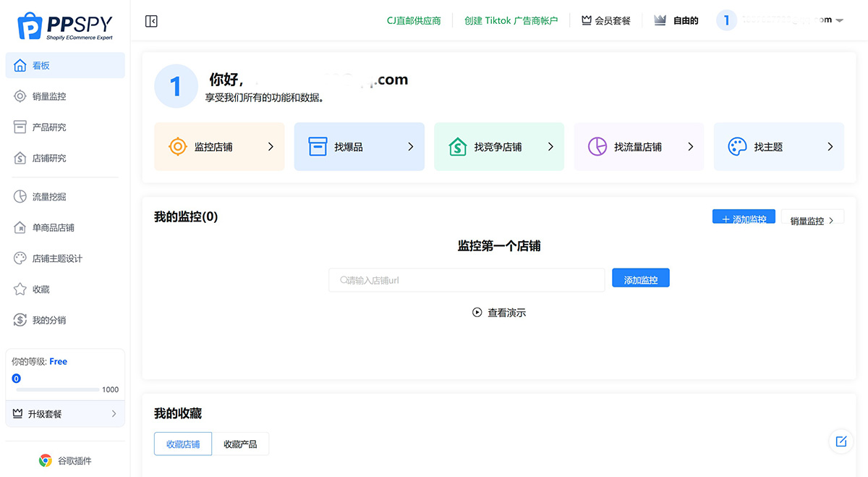Open 店铺主题设计 in the sidebar
Image resolution: width=868 pixels, height=477 pixels.
(x=57, y=258)
